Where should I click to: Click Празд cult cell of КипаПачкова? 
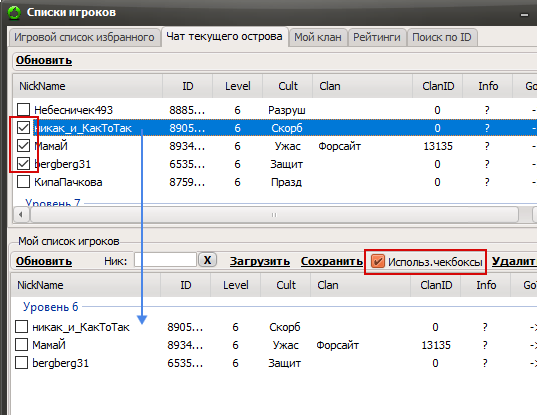coord(287,182)
